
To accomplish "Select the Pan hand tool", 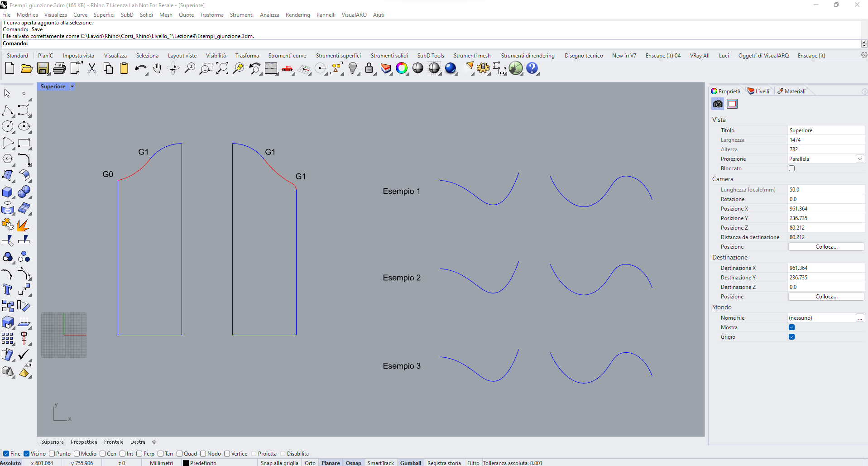I will point(157,68).
